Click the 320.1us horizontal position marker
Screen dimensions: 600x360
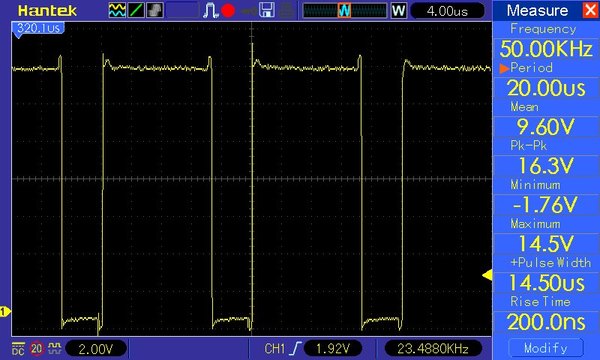pyautogui.click(x=38, y=29)
